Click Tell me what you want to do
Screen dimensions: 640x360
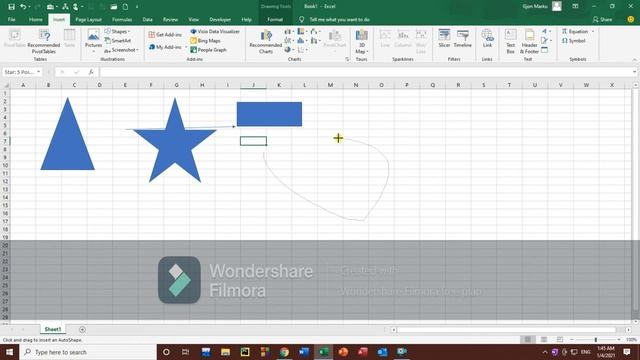pyautogui.click(x=339, y=19)
